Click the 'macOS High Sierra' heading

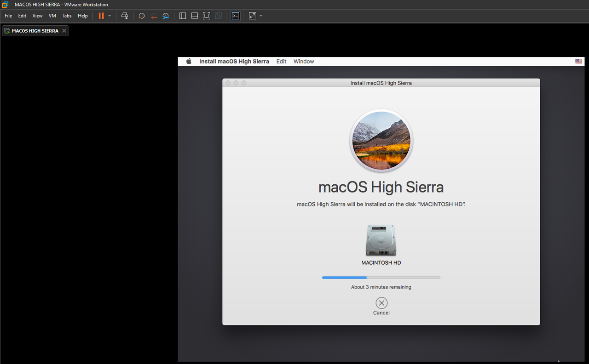pos(381,187)
